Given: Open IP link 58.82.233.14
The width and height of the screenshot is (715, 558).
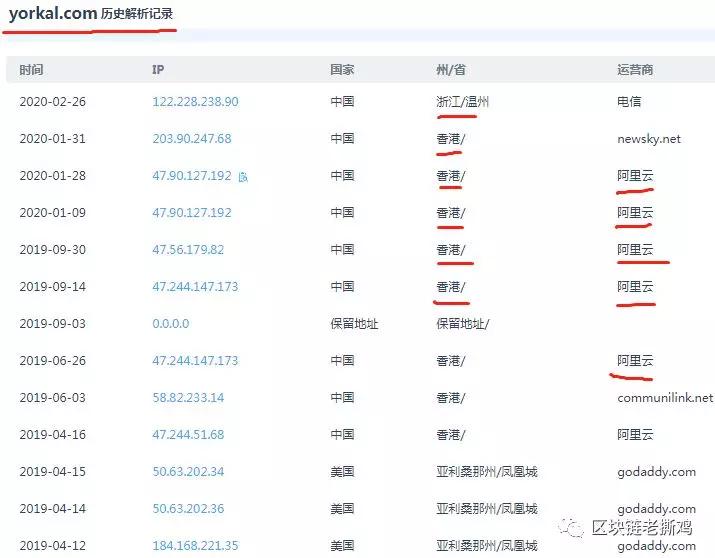Looking at the screenshot, I should pyautogui.click(x=188, y=397).
